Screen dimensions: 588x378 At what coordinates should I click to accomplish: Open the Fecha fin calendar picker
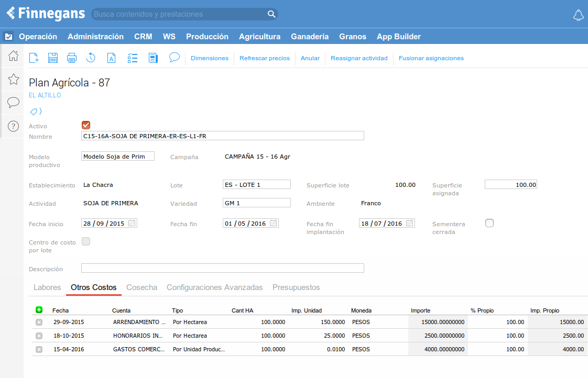pos(274,223)
